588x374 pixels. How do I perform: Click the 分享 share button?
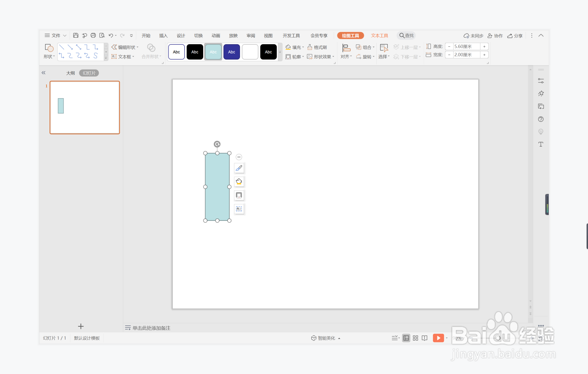tap(515, 36)
